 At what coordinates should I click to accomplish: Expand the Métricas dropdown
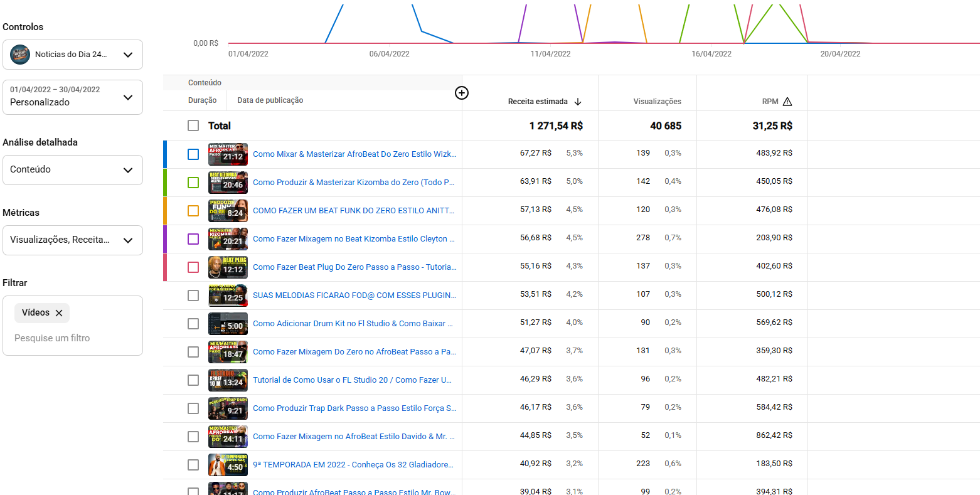(x=73, y=240)
